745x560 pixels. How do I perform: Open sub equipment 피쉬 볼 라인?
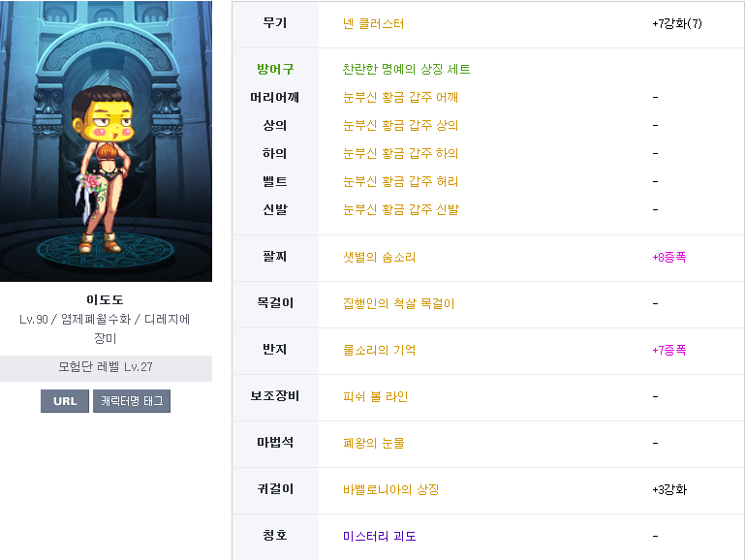[x=375, y=396]
